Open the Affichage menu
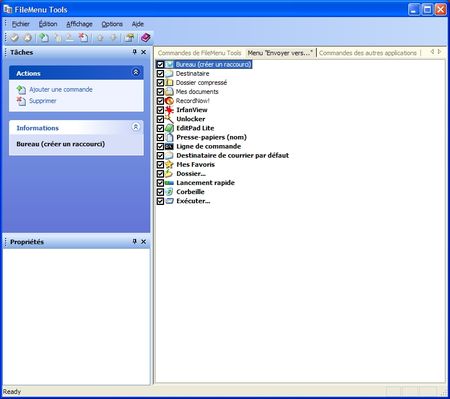Screen dimensions: 450x399 click(x=79, y=24)
